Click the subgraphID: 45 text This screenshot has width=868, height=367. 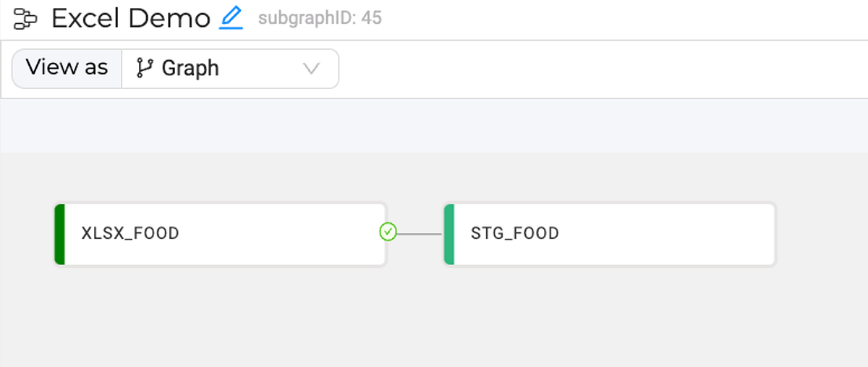coord(320,18)
